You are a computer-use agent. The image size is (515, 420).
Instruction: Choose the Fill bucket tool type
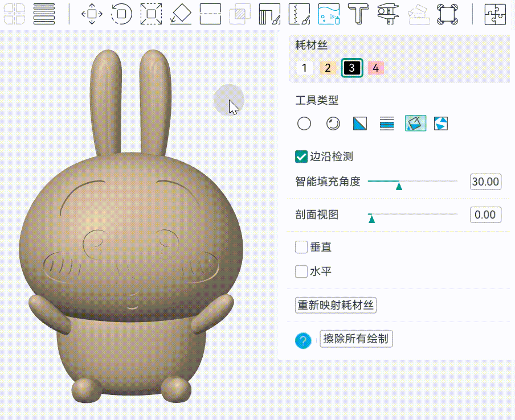click(x=416, y=123)
